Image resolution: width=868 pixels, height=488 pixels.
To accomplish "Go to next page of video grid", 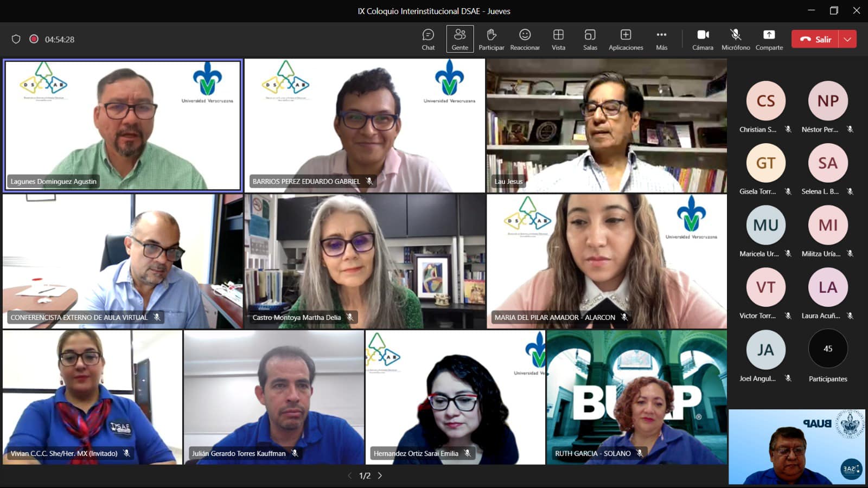I will click(x=380, y=476).
